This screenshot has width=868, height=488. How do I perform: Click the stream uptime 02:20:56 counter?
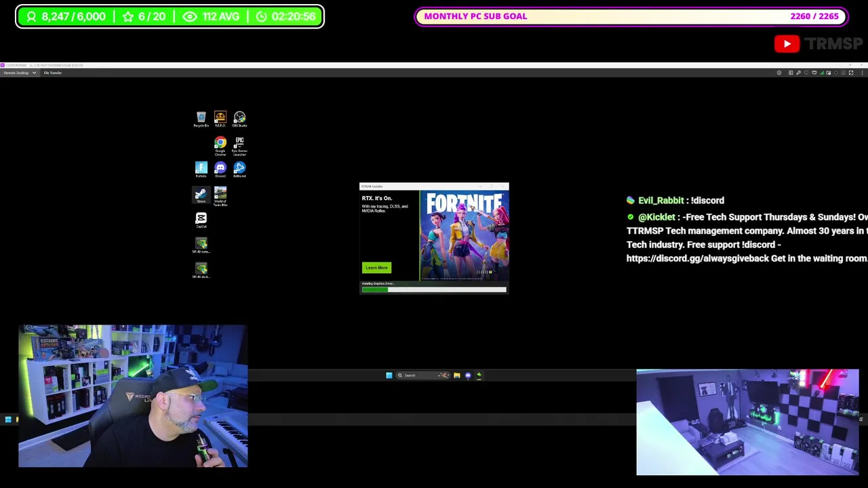pyautogui.click(x=285, y=16)
